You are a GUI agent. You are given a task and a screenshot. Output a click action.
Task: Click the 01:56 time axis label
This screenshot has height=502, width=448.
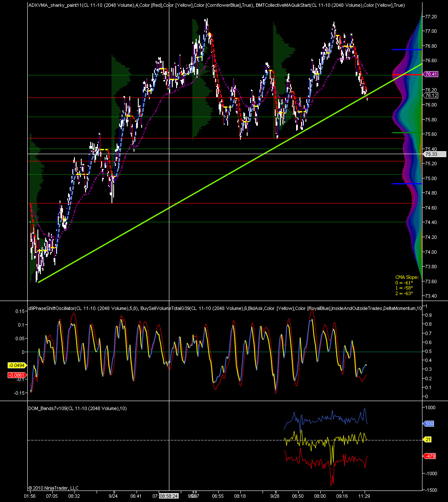(30, 496)
